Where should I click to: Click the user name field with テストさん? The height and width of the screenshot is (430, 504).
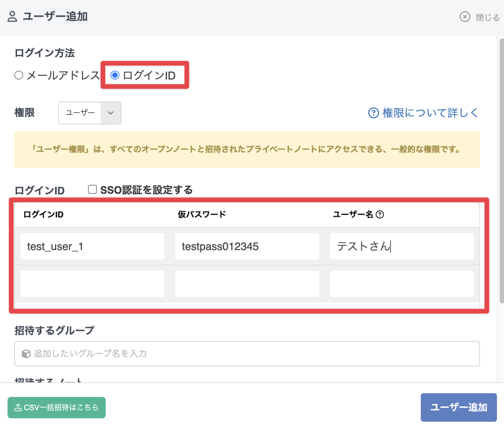402,246
